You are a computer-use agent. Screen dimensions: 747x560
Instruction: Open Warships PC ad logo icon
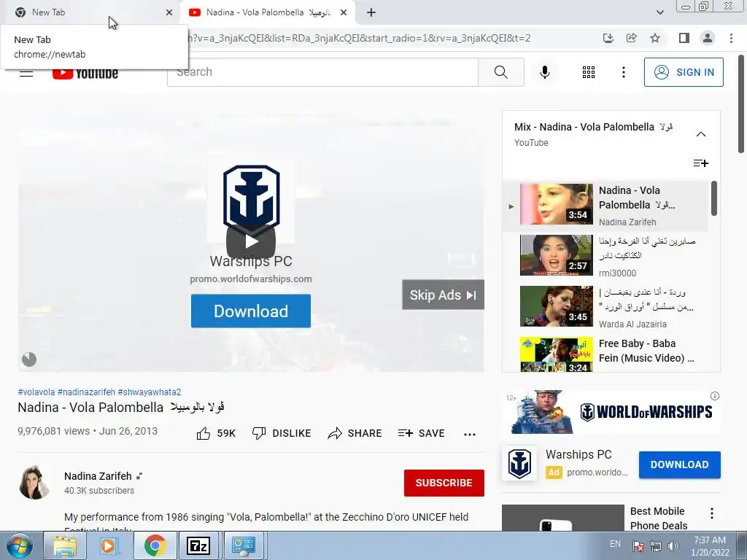coord(519,463)
